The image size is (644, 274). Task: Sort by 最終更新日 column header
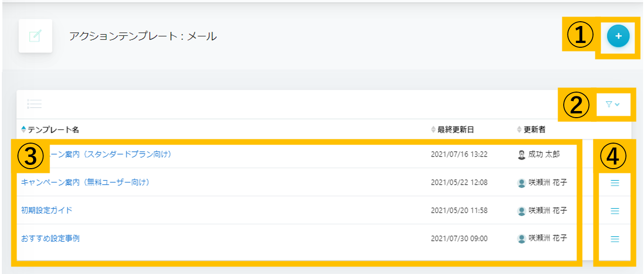[452, 129]
